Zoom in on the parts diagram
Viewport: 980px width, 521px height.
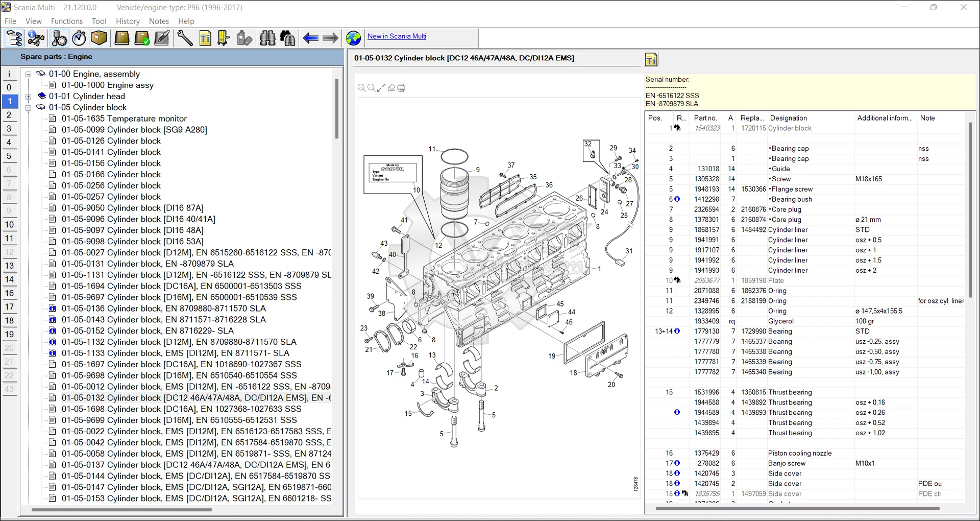click(x=361, y=88)
